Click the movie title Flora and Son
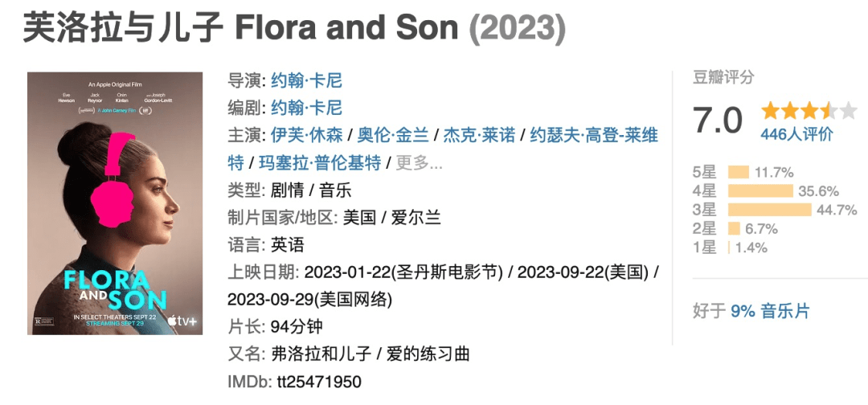Screen dimensions: 868x405 click(347, 28)
